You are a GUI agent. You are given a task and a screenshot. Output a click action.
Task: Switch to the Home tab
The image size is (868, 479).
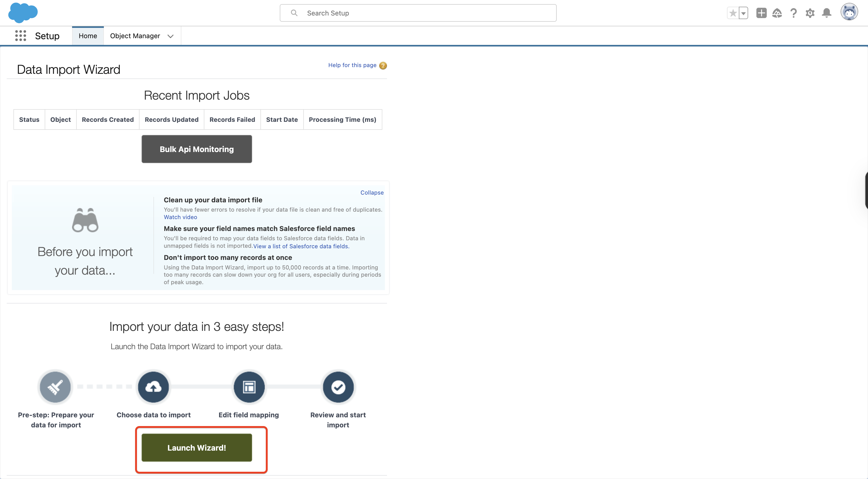88,36
